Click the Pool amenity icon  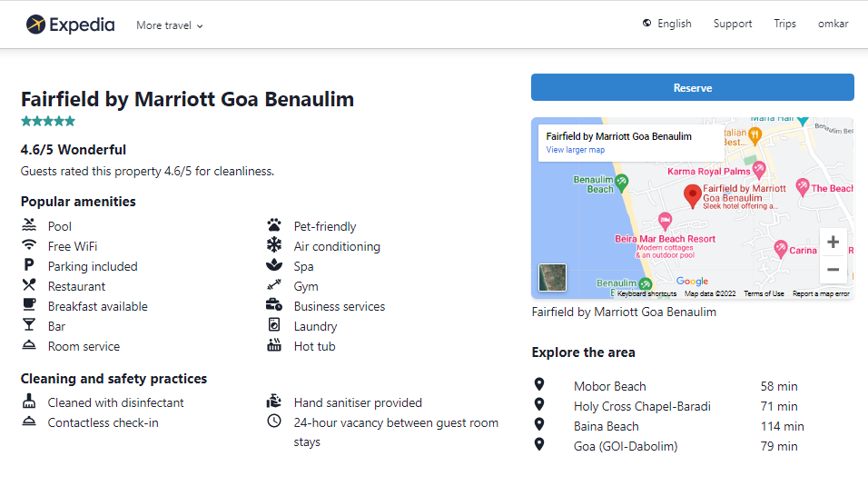click(30, 225)
